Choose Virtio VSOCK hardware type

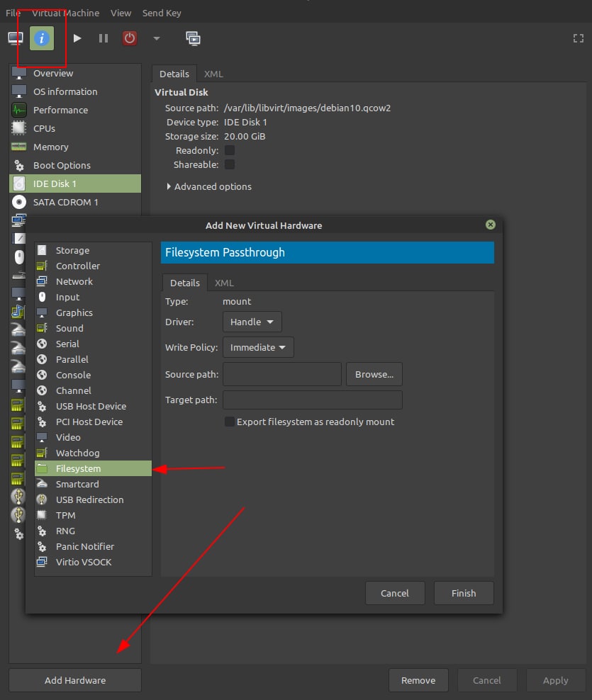point(94,562)
